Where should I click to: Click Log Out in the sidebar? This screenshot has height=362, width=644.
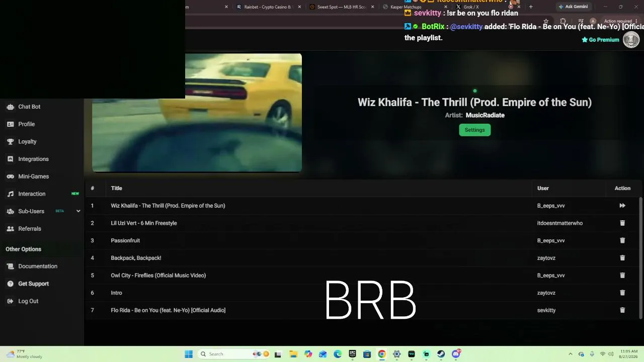coord(28,301)
